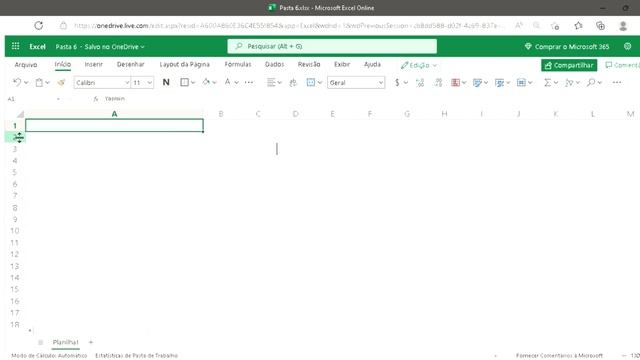Click the Borders icon
This screenshot has width=640, height=360.
pyautogui.click(x=184, y=82)
